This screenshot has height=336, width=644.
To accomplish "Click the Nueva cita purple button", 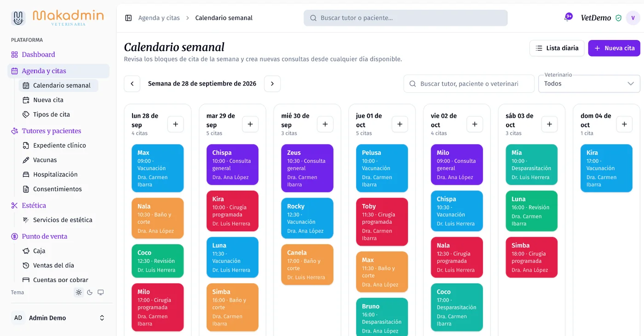I will [614, 48].
